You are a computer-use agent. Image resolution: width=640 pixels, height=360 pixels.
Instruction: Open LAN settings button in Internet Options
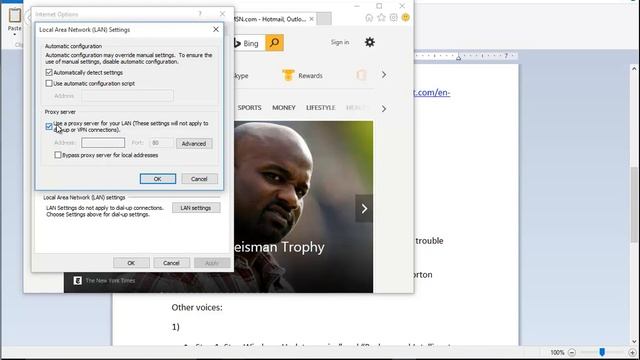point(196,208)
